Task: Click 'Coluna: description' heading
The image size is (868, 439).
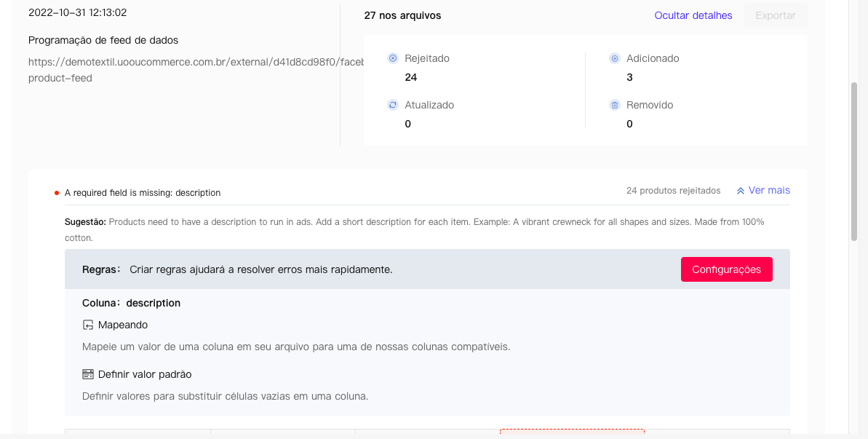Action: click(x=131, y=304)
